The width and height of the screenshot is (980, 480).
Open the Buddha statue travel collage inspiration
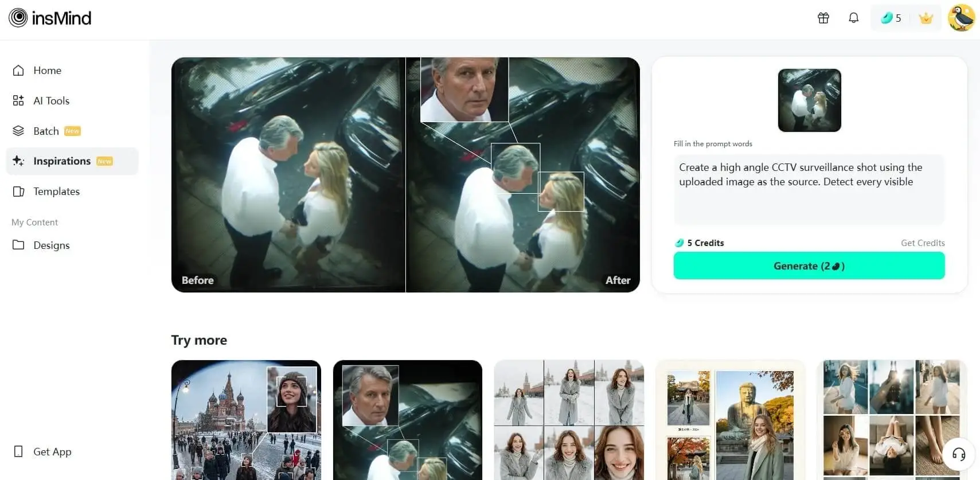click(x=730, y=420)
